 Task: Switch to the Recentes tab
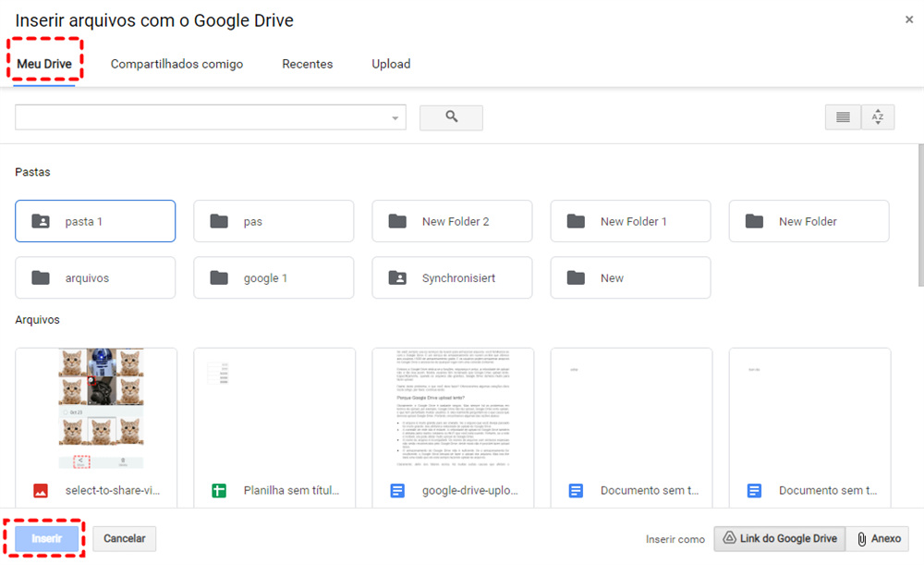308,65
